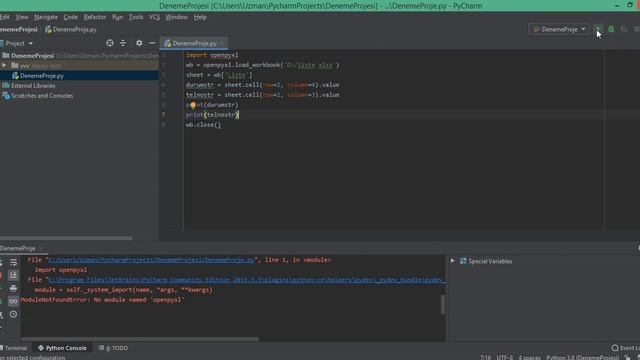Open the Event Log
The height and width of the screenshot is (360, 640).
click(x=626, y=348)
